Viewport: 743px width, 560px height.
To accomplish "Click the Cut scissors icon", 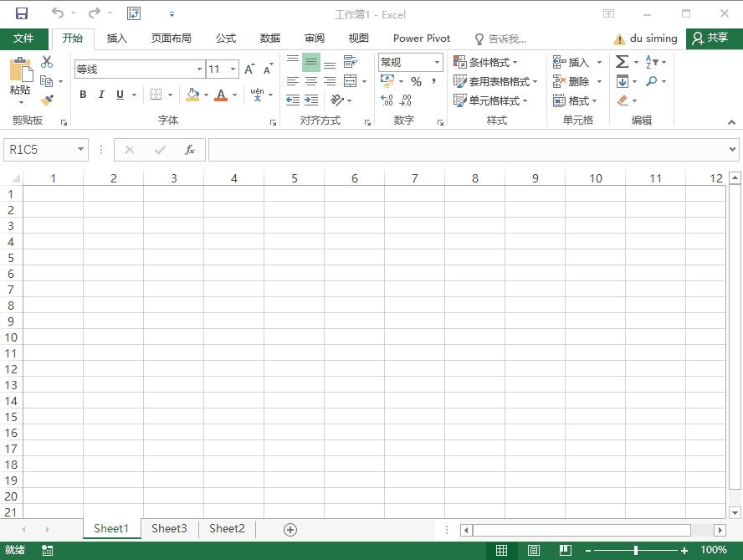I will click(47, 62).
